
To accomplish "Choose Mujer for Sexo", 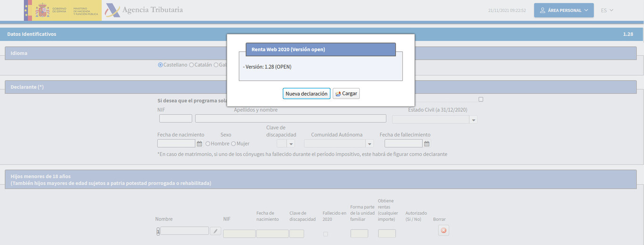I will click(233, 144).
